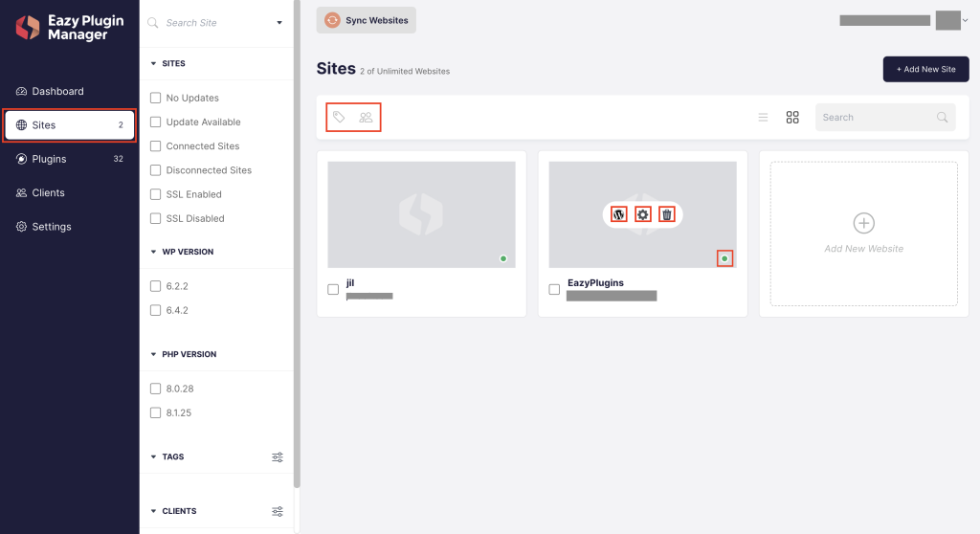Click the tag icon in sites toolbar
This screenshot has width=980, height=534.
[x=339, y=117]
